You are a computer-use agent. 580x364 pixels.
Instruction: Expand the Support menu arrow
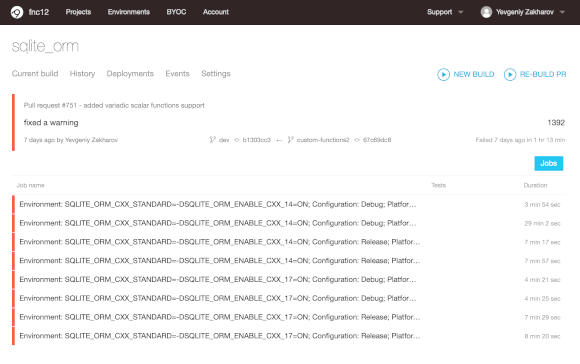[x=461, y=12]
